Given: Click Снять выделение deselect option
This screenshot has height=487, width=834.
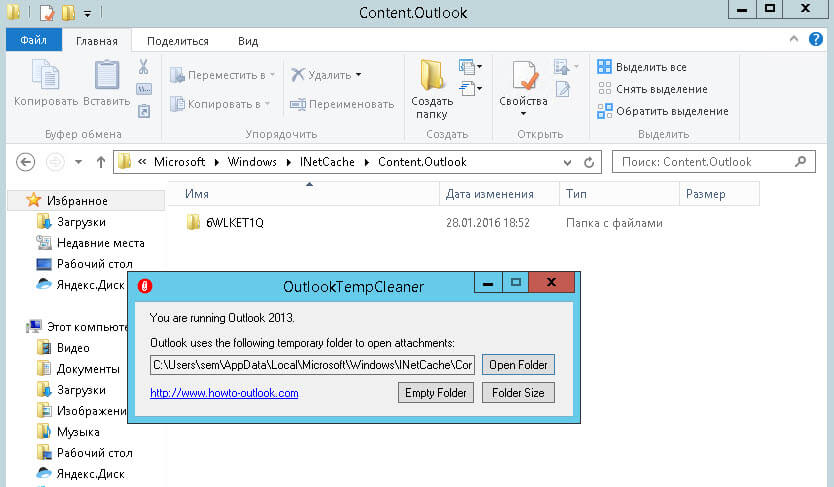Looking at the screenshot, I should (x=652, y=89).
